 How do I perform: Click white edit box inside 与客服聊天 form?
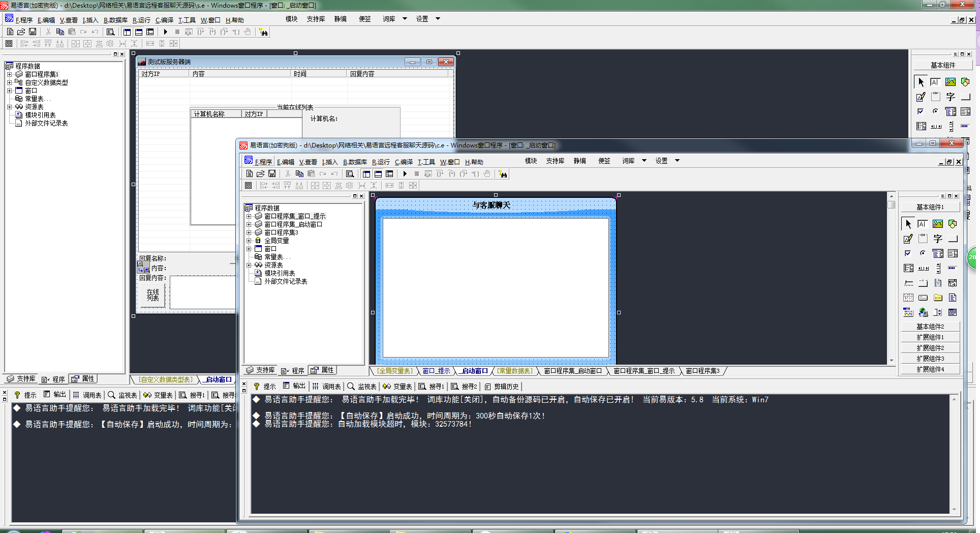(x=496, y=288)
